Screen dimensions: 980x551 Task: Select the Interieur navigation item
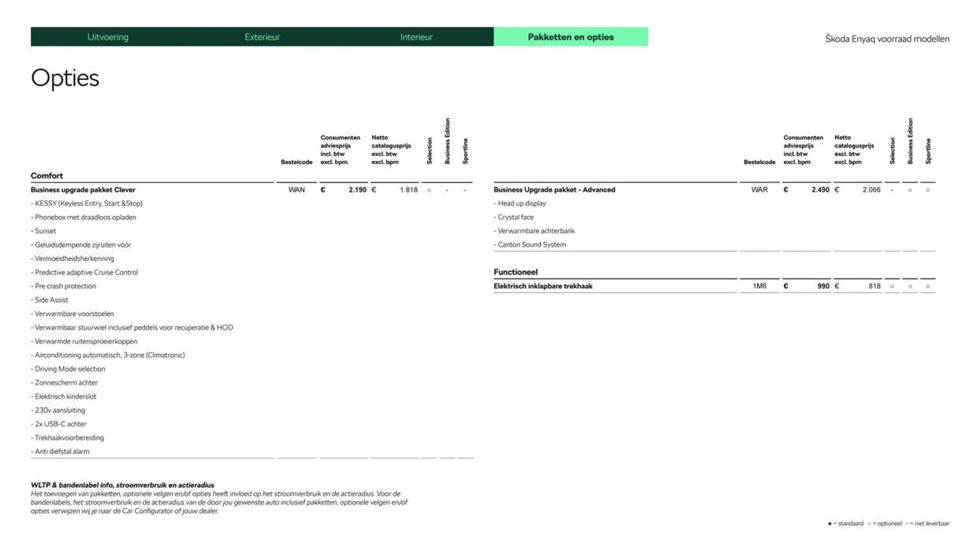pos(416,36)
